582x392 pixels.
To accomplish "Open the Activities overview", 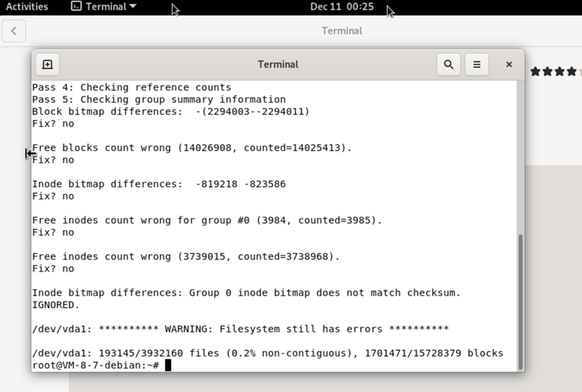I will 27,7.
